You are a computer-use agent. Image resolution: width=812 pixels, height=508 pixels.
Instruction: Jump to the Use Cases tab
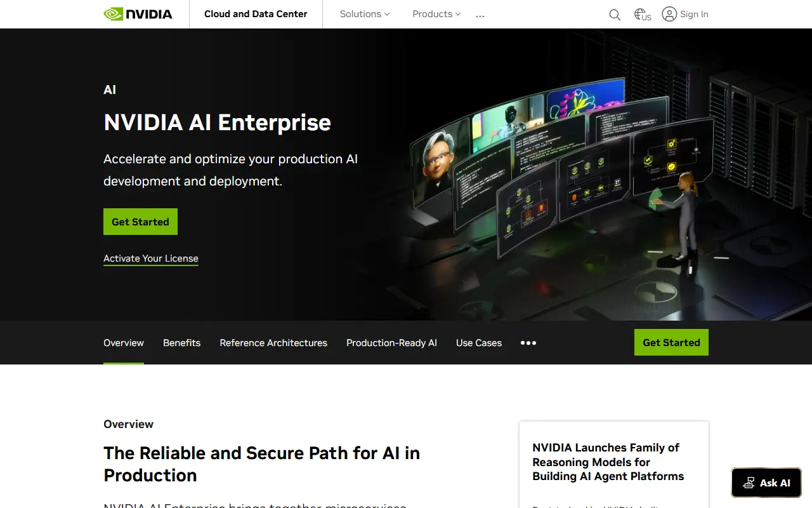(x=479, y=343)
